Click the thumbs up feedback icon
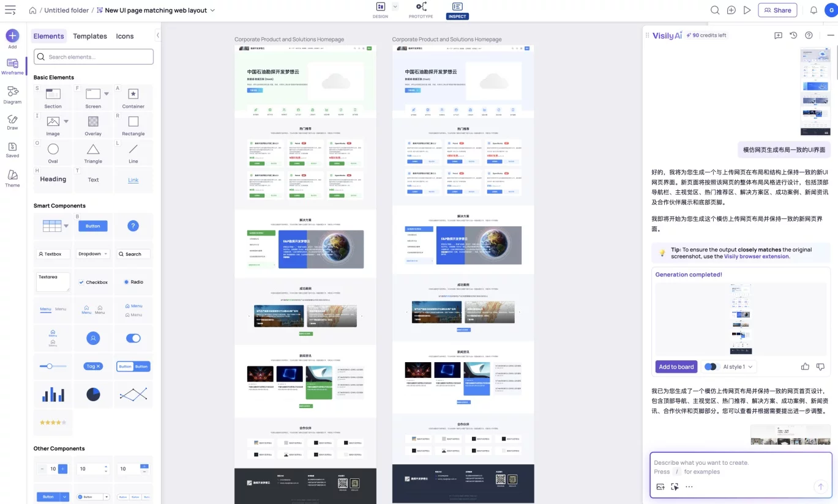 click(x=805, y=367)
